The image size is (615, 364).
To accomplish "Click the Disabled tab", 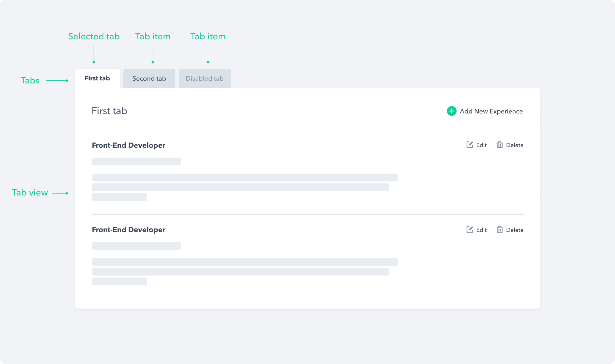I will [x=204, y=78].
